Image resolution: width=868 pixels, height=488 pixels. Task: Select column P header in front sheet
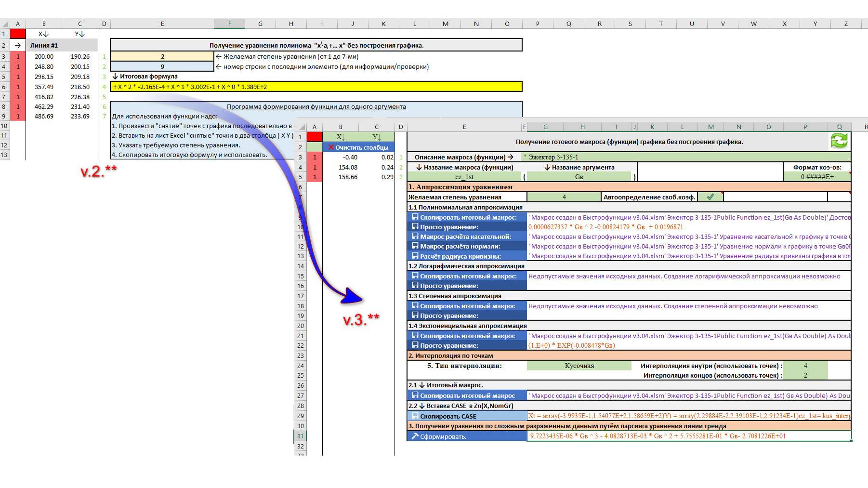click(805, 127)
